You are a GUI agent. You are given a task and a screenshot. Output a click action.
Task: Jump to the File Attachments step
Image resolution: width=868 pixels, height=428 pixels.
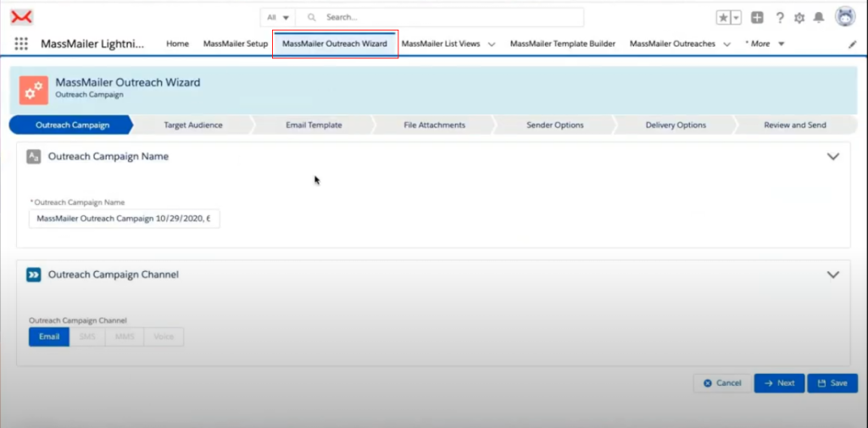point(435,125)
